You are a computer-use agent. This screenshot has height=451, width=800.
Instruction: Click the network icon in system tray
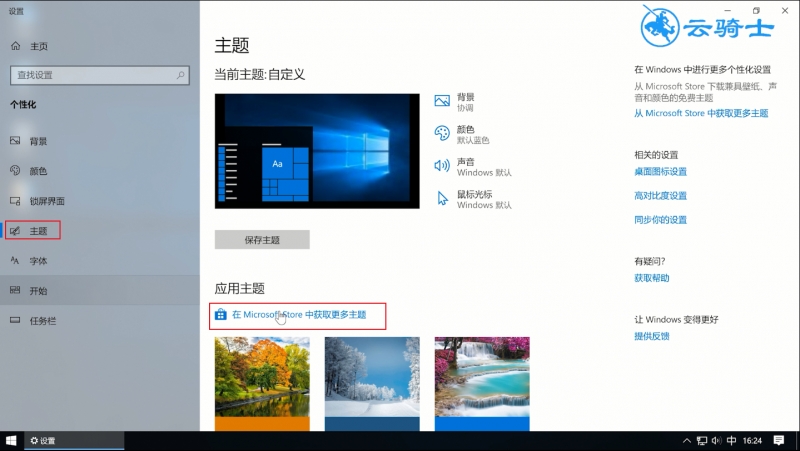click(x=702, y=441)
